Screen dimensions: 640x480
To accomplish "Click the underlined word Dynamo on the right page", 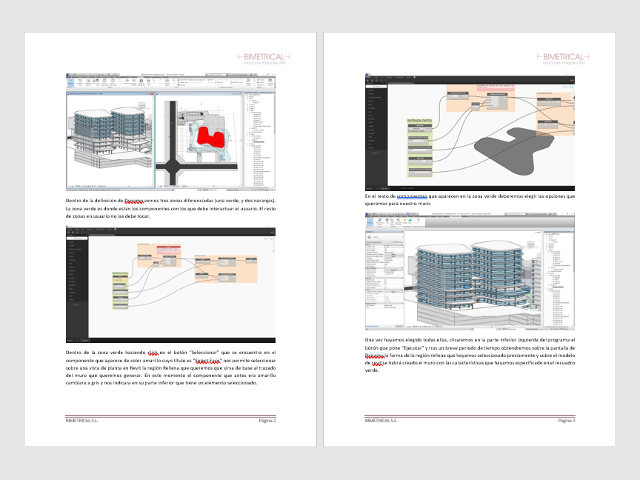I will (374, 356).
